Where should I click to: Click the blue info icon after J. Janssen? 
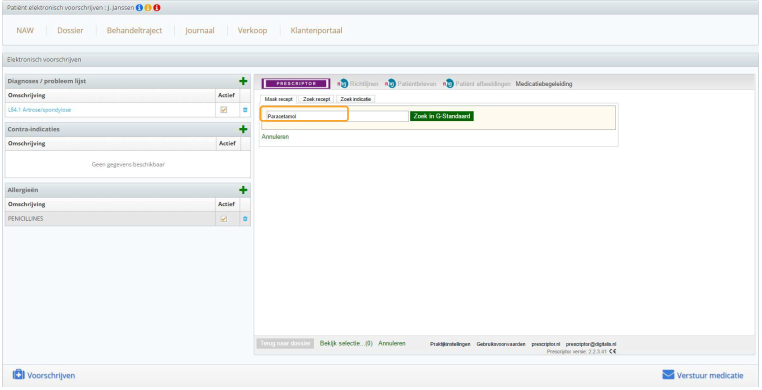(139, 8)
